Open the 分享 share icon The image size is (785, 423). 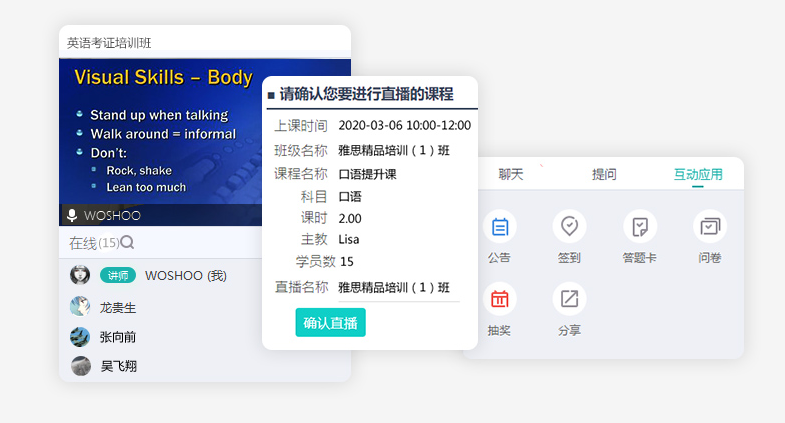(x=569, y=299)
